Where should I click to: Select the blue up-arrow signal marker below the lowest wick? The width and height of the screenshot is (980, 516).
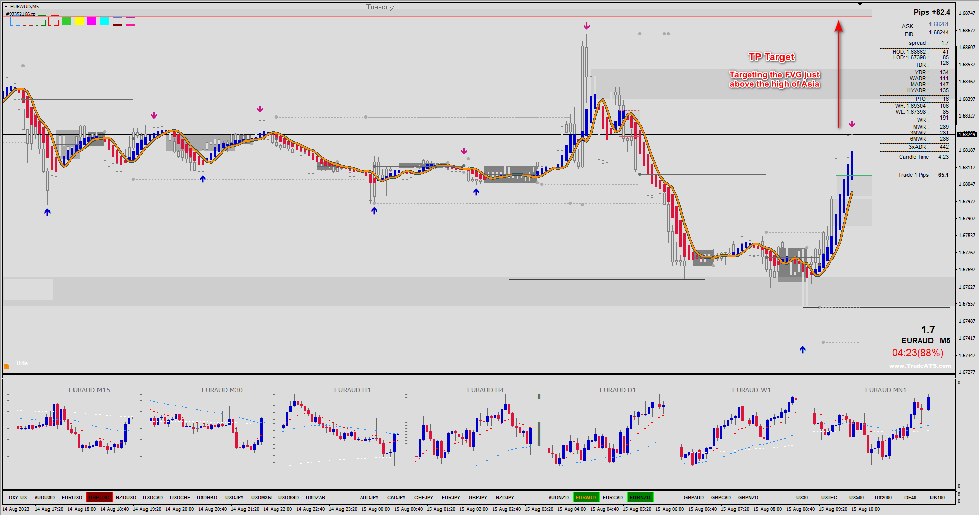click(803, 350)
